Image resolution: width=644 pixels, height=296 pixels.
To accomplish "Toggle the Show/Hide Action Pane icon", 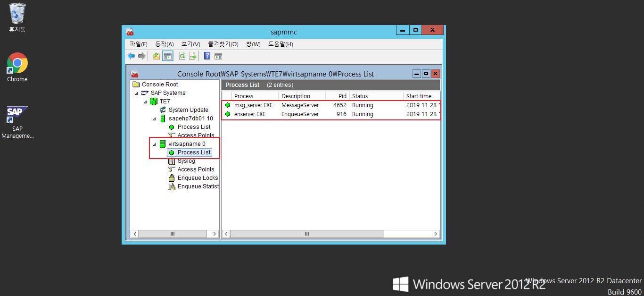I will pos(218,56).
